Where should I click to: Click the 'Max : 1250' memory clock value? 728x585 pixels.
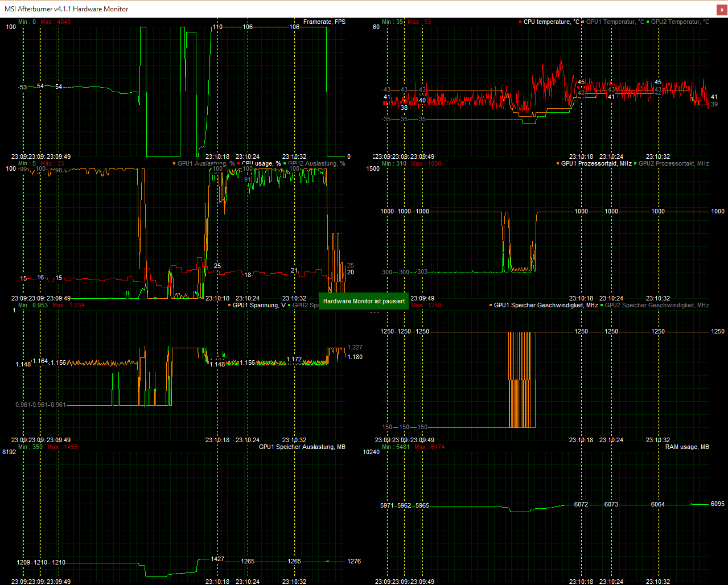pyautogui.click(x=426, y=305)
